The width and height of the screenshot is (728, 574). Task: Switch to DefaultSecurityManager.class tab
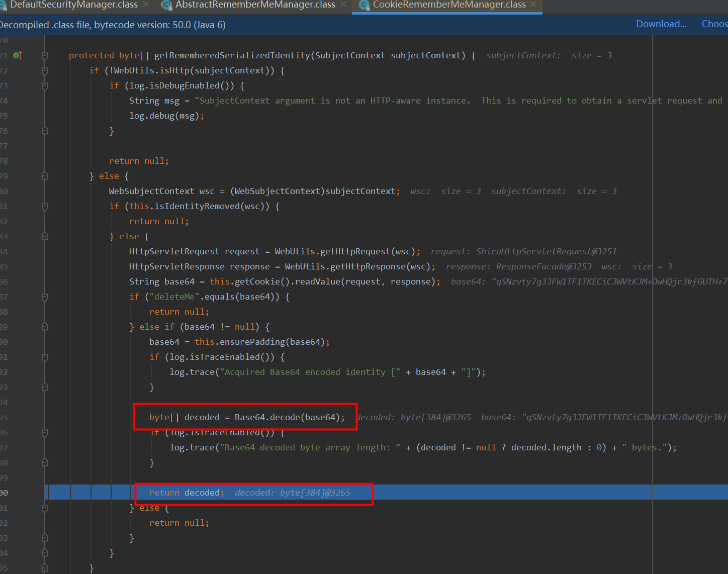click(x=73, y=5)
